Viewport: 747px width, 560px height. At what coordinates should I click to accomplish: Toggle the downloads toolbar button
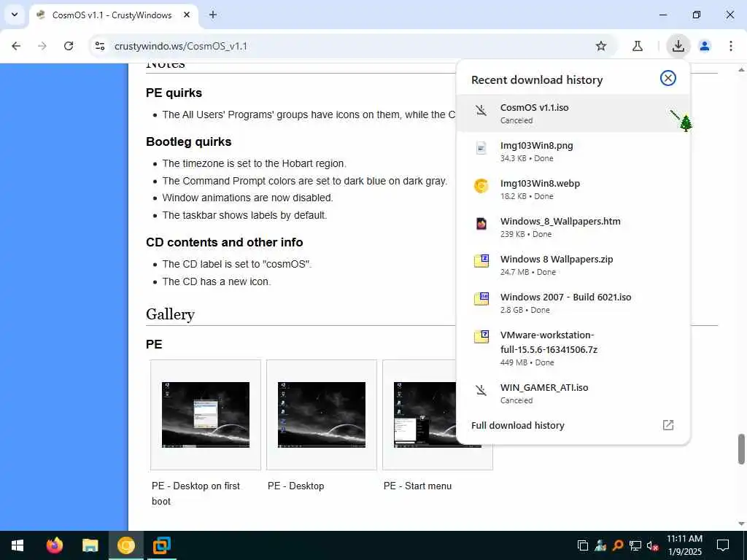(x=678, y=46)
